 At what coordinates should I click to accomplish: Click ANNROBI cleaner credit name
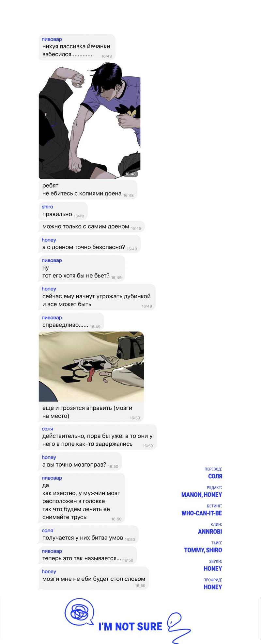210,531
